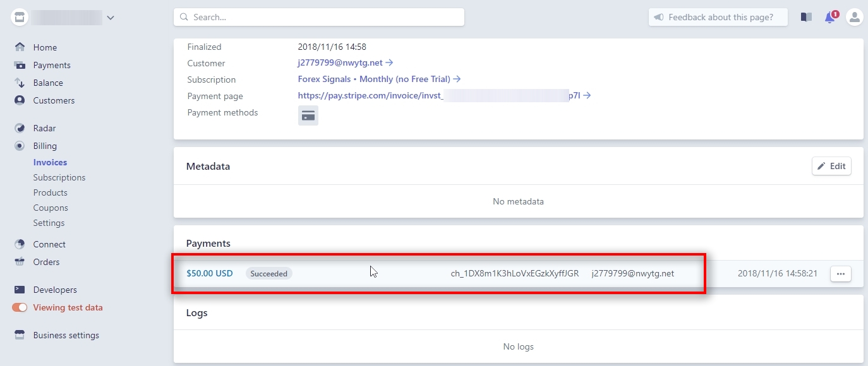Click the payment method card icon
The width and height of the screenshot is (868, 366).
308,115
